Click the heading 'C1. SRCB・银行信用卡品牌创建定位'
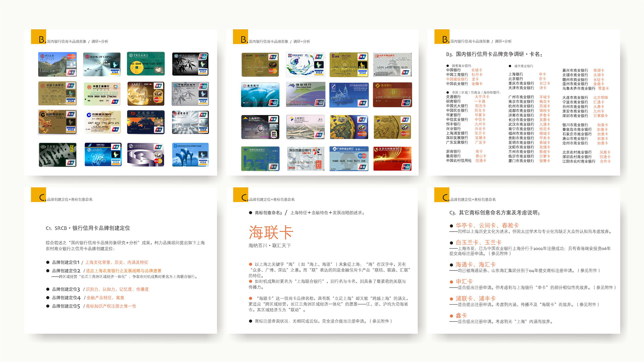This screenshot has width=644, height=362. [x=88, y=228]
